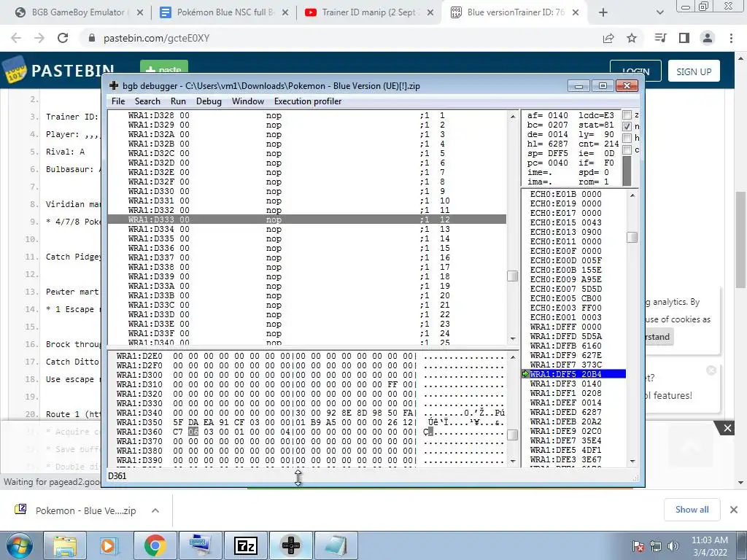Toggle Chrome side panel icon
Image resolution: width=747 pixels, height=560 pixels.
[x=684, y=38]
